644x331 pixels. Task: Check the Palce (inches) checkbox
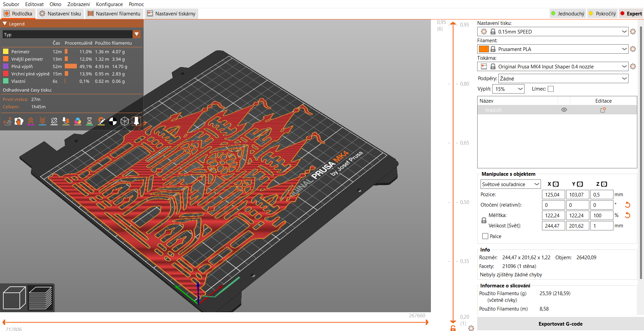pos(485,236)
